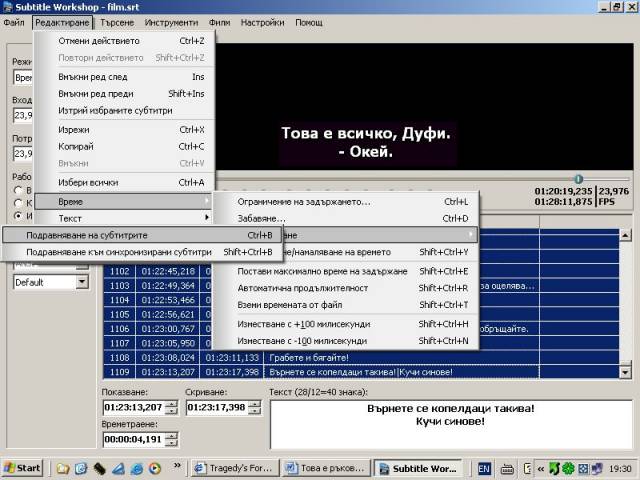Click the 01:23:05,950 cell in row 1107
The width and height of the screenshot is (640, 480).
168,343
